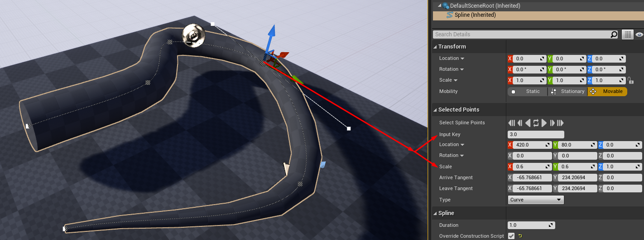This screenshot has width=644, height=240.
Task: Edit Transform Rotation Y value
Action: point(570,69)
